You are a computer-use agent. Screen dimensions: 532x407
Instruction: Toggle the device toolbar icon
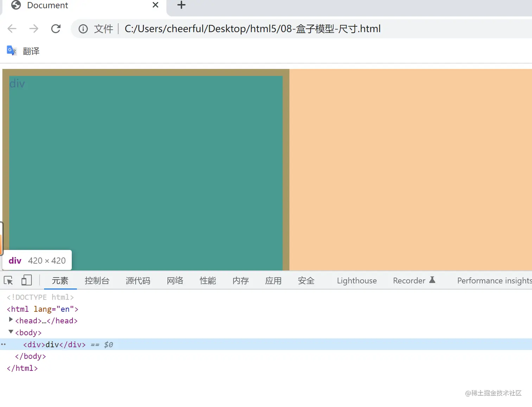[26, 280]
